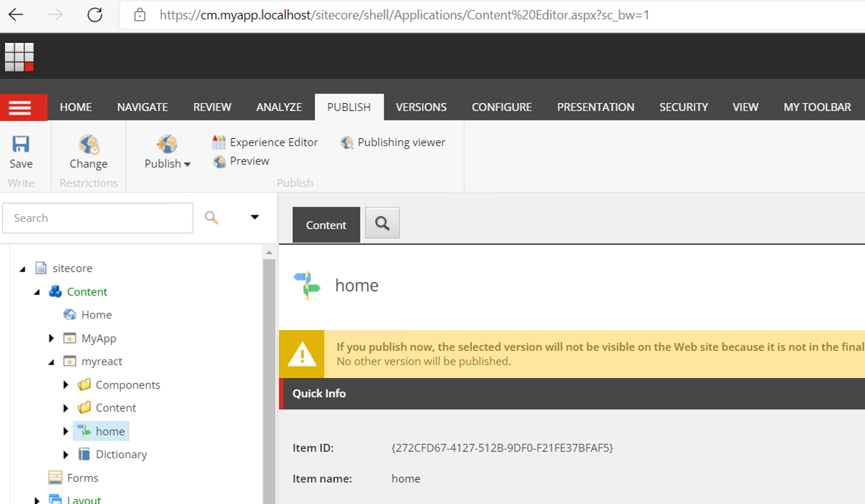
Task: Click the Preview command
Action: (x=241, y=161)
